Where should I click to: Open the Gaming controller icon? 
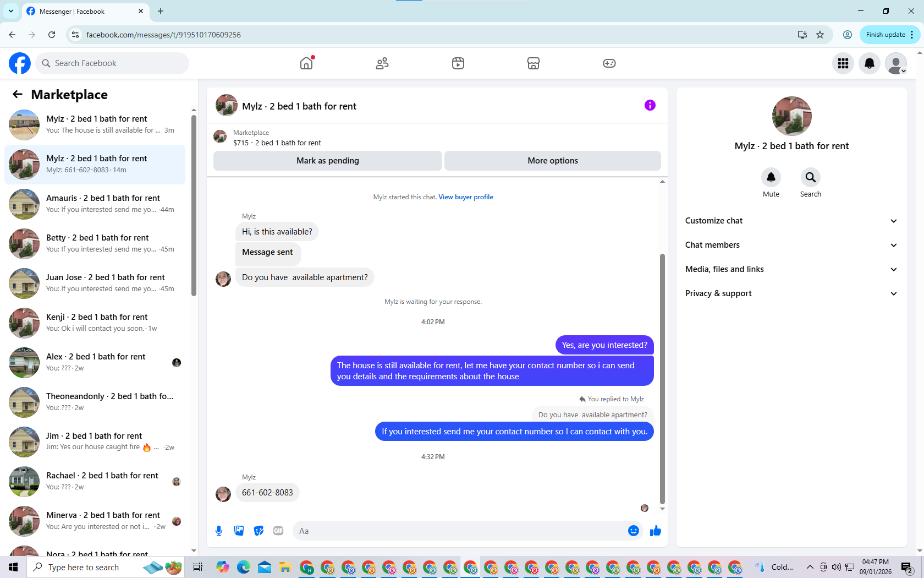(609, 63)
